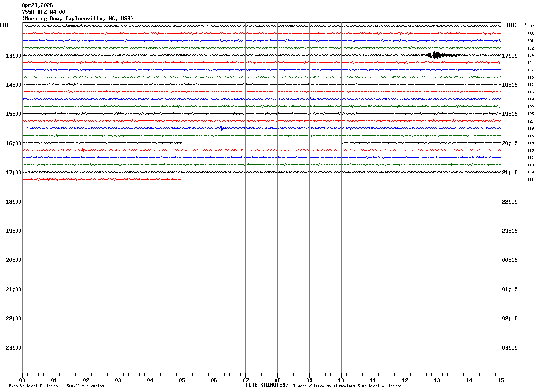The width and height of the screenshot is (536, 392).
Task: Click minute 11 on the time axis
Action: click(373, 380)
